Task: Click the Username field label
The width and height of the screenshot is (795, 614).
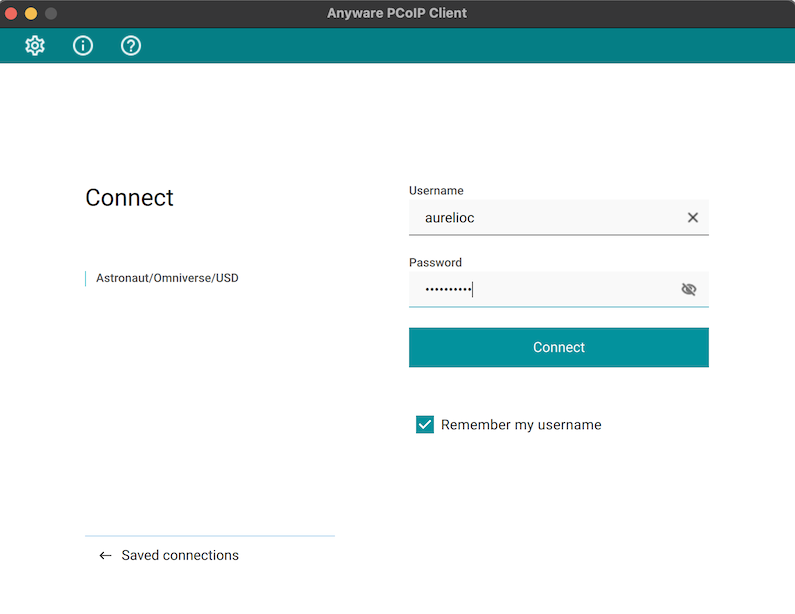Action: pyautogui.click(x=436, y=190)
